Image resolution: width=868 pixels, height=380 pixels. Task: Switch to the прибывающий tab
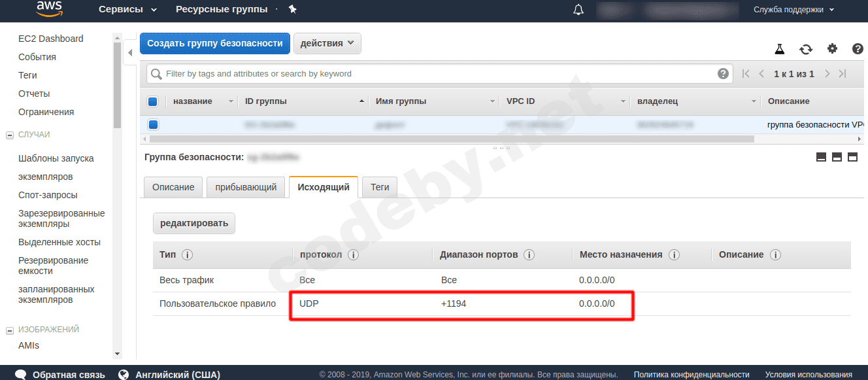click(x=246, y=187)
